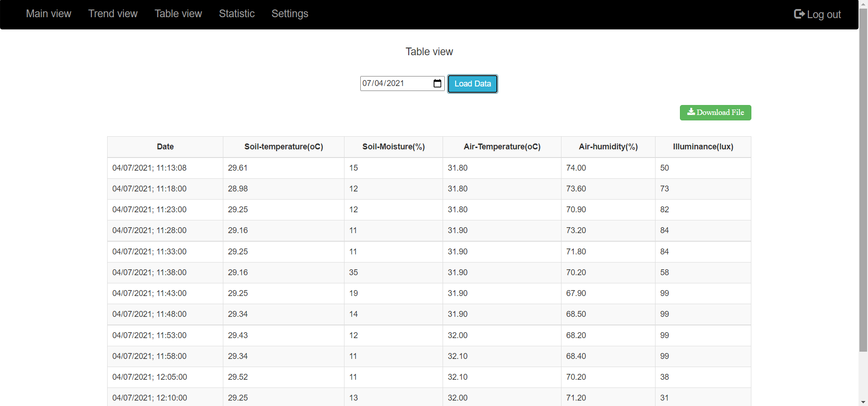Click the Log out icon

coord(799,14)
